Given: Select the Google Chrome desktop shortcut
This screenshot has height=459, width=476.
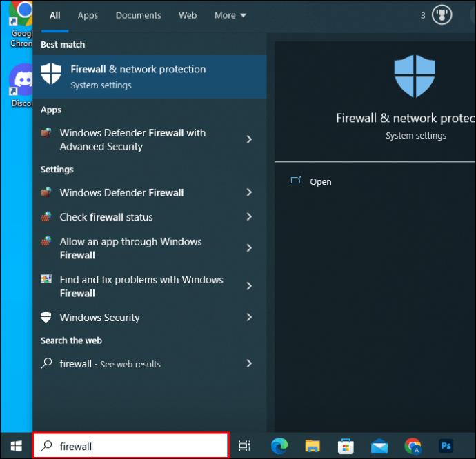Looking at the screenshot, I should [21, 24].
